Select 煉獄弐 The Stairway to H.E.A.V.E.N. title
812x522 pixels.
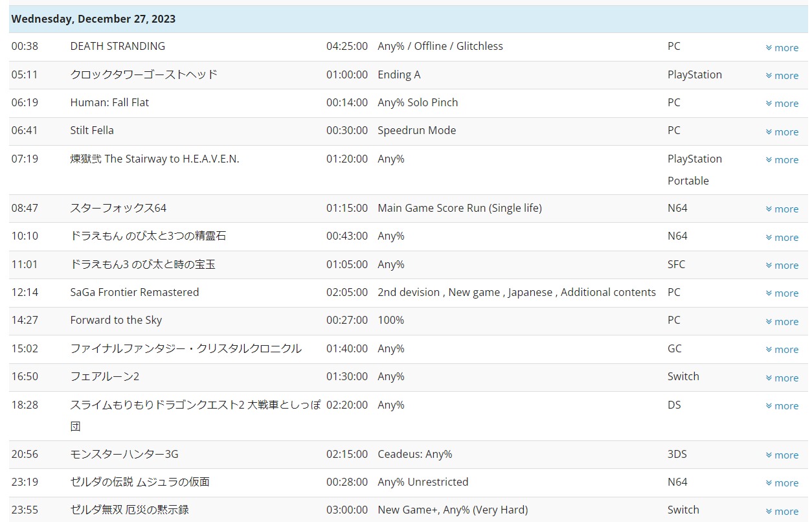coord(155,159)
